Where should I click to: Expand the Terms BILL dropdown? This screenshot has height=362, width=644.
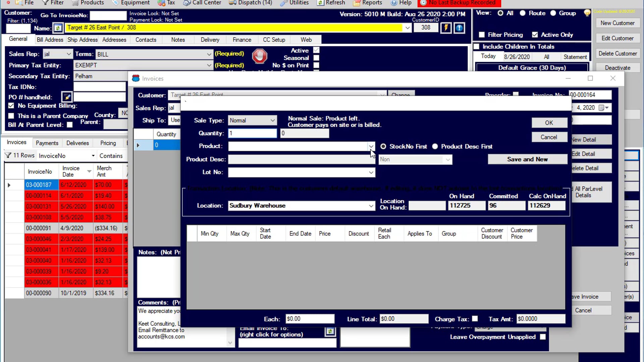(209, 54)
